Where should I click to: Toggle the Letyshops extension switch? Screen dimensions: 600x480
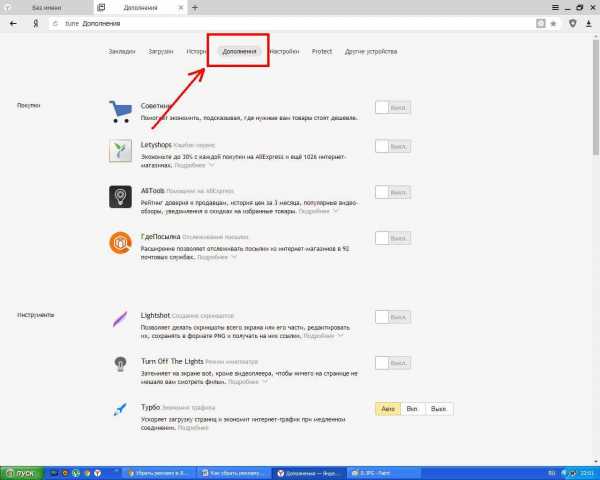[x=393, y=146]
